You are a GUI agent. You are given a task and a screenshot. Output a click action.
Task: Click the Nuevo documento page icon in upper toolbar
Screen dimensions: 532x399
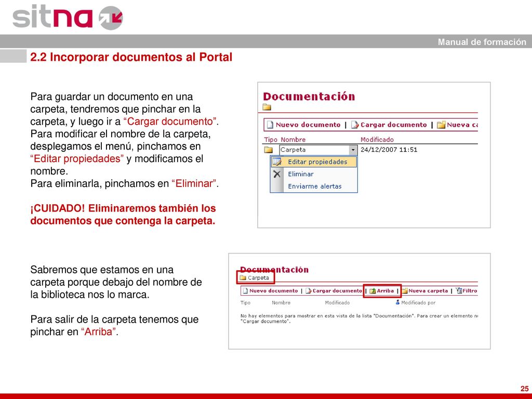click(x=270, y=125)
